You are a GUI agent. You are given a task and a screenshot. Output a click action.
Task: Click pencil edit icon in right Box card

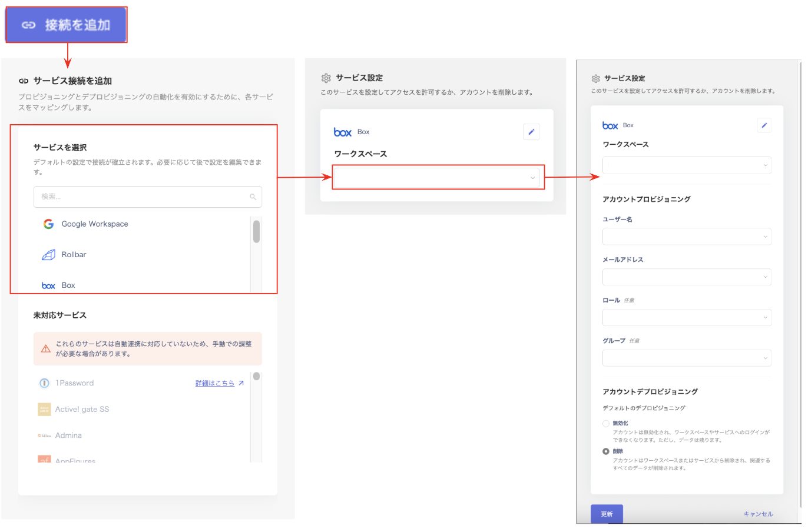(764, 125)
